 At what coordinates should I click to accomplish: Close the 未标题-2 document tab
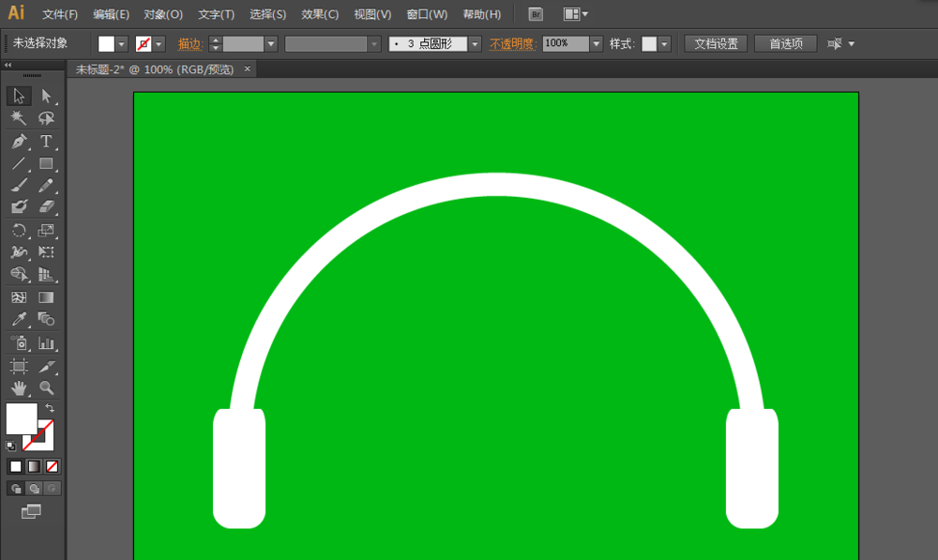click(x=247, y=68)
